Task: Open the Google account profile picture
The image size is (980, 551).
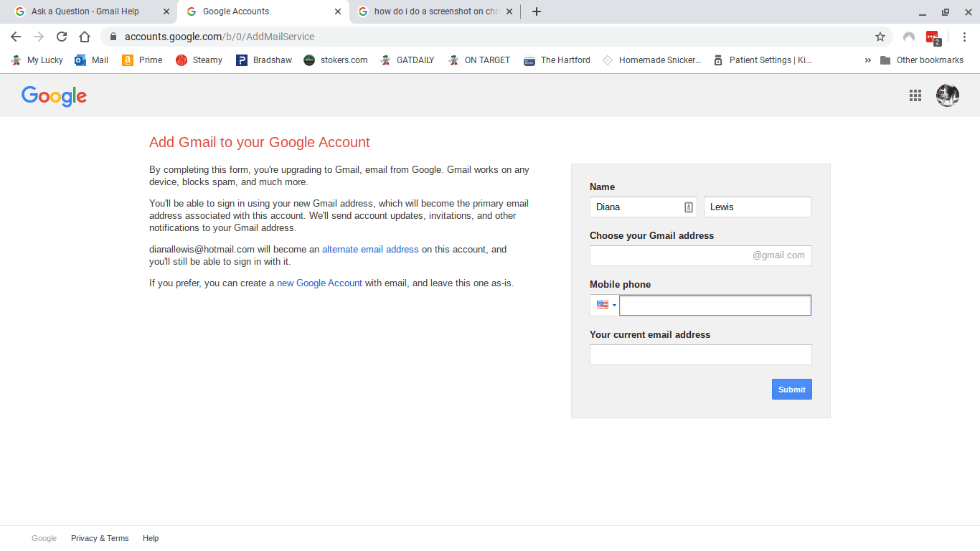Action: pyautogui.click(x=948, y=95)
